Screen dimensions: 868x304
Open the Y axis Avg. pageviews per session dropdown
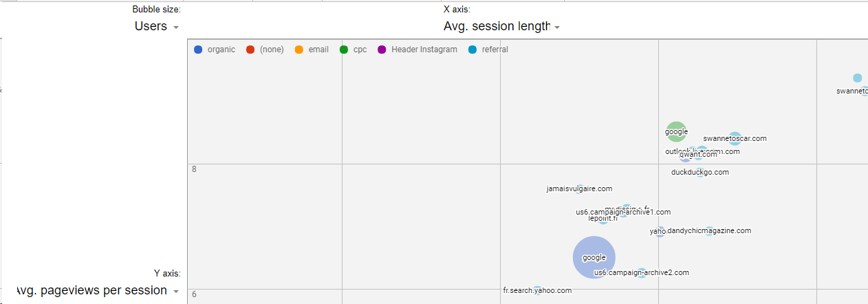pos(96,290)
